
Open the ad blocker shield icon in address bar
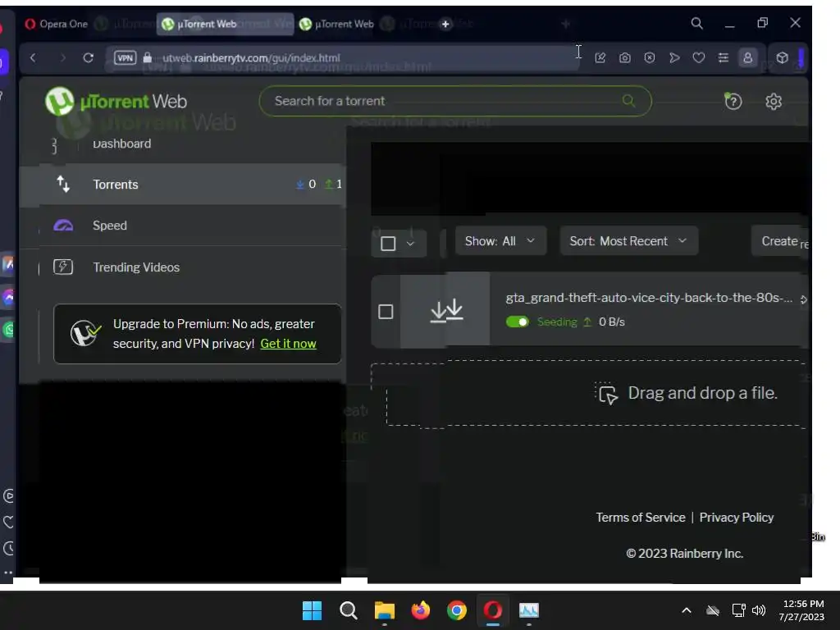(x=650, y=58)
